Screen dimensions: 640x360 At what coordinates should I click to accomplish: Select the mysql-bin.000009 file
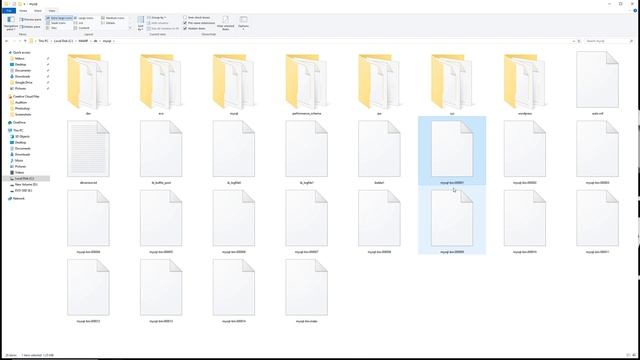452,219
